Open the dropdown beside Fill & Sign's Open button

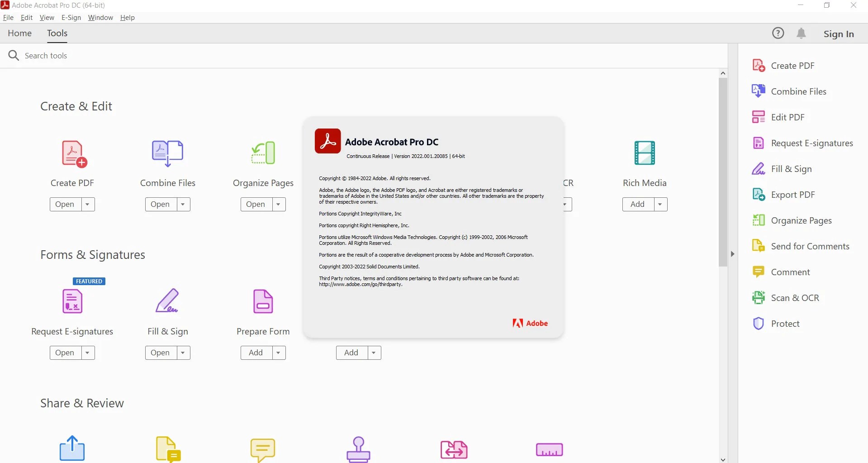[x=182, y=353]
